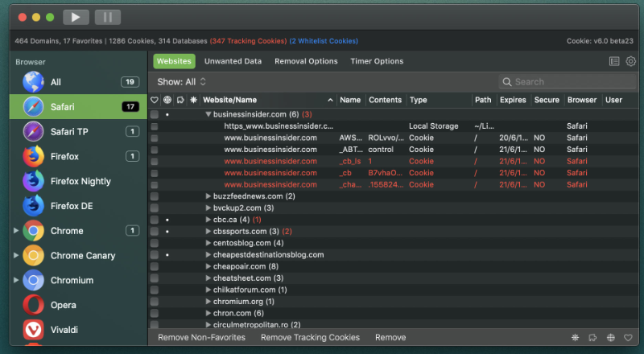Viewport: 644px width, 354px height.
Task: Select Chrome Canary in sidebar
Action: 82,256
